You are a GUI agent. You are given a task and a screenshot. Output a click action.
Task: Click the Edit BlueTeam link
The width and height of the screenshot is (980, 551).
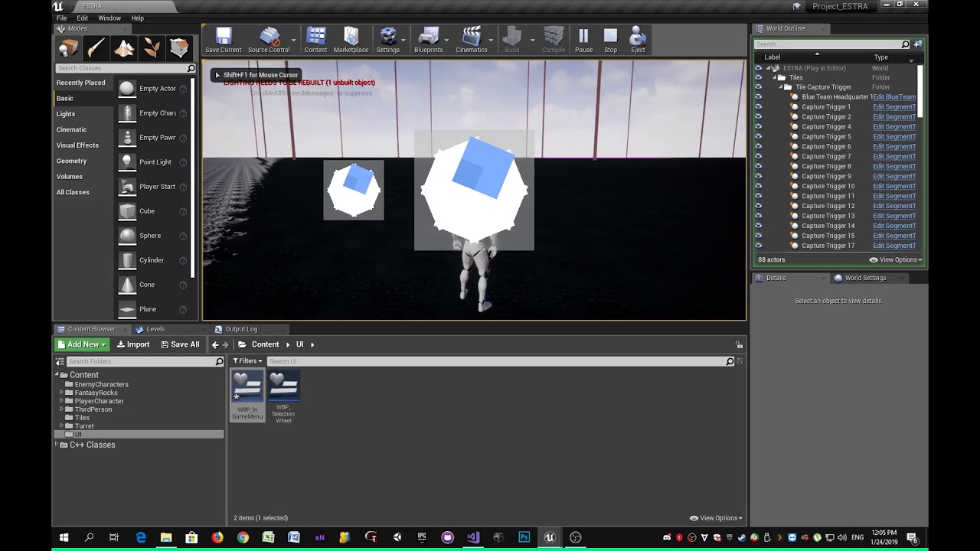pyautogui.click(x=894, y=97)
